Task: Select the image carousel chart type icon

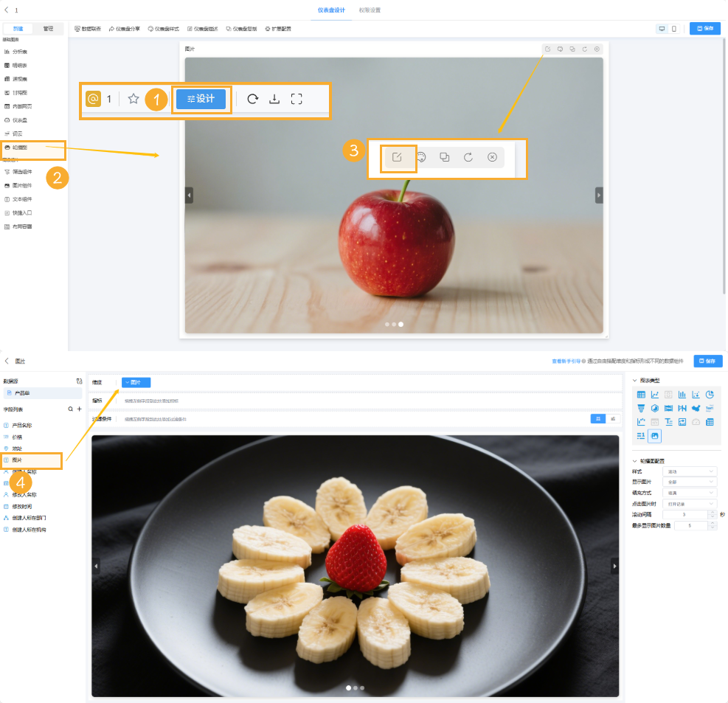Action: click(x=655, y=436)
